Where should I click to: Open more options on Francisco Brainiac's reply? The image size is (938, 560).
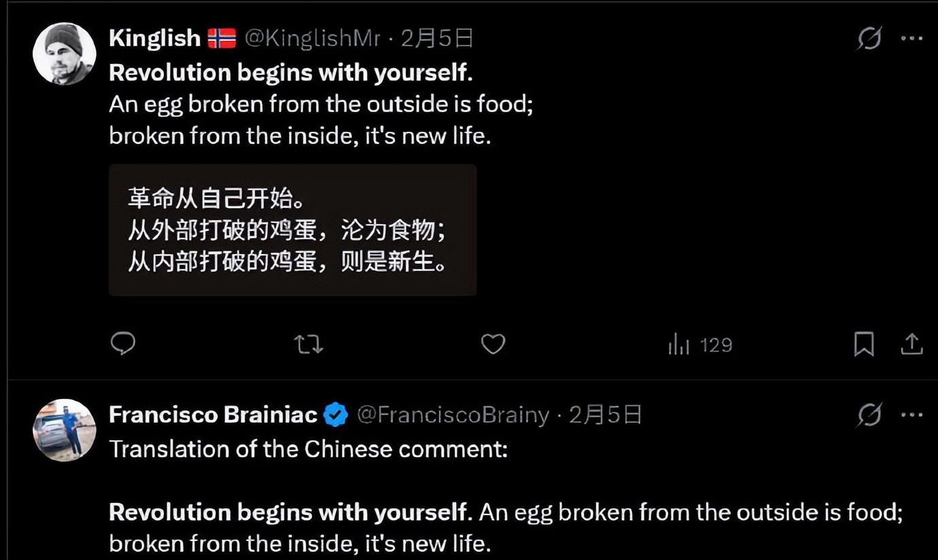(x=911, y=415)
